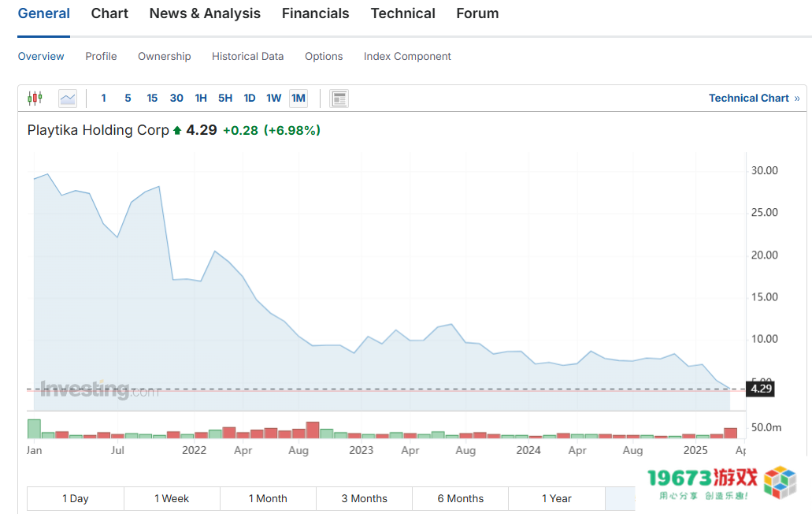Open the Technical tab

(403, 13)
